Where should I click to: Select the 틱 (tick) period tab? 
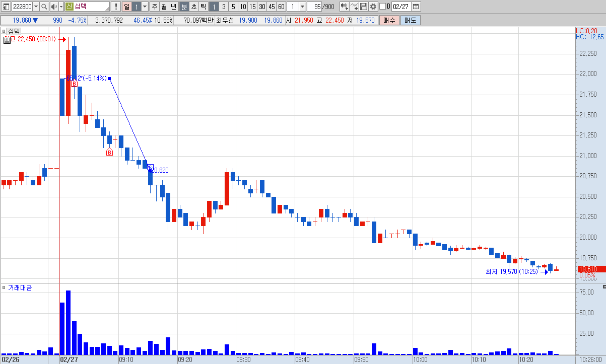point(203,7)
